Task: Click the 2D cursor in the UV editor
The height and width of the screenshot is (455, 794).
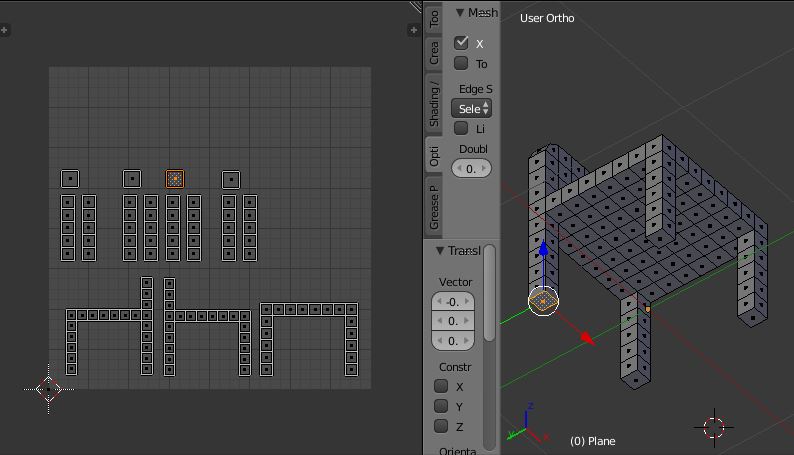Action: pyautogui.click(x=49, y=389)
